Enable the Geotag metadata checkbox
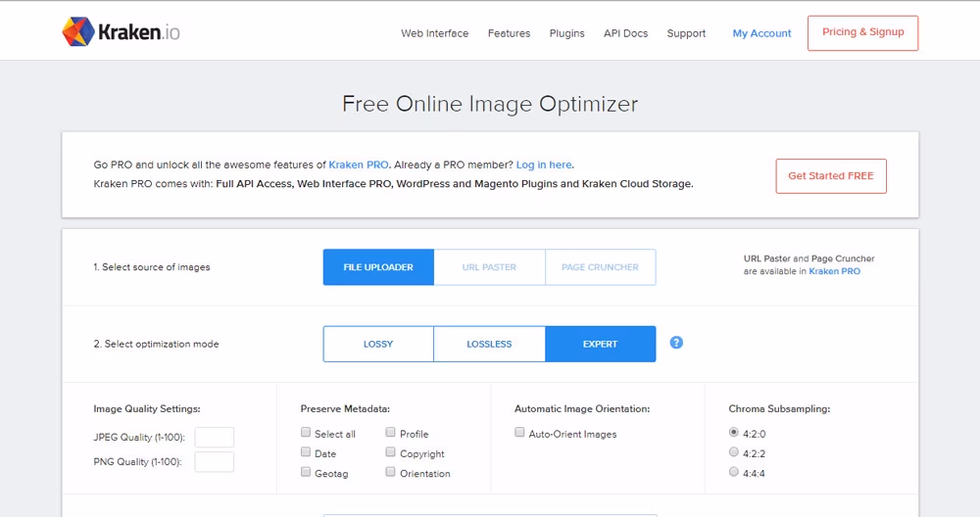Screen dimensions: 980x517 pos(306,472)
